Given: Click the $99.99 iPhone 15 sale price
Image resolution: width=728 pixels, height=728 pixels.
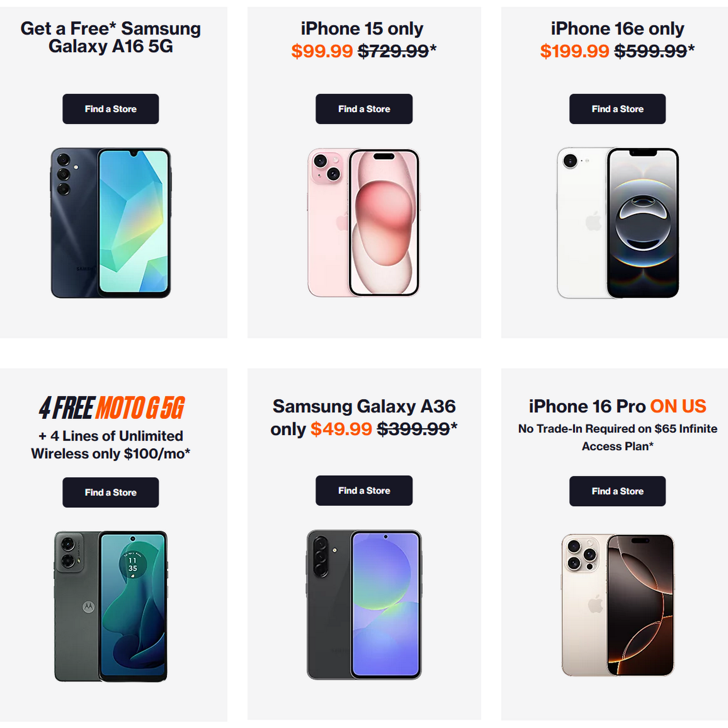Looking at the screenshot, I should [322, 51].
